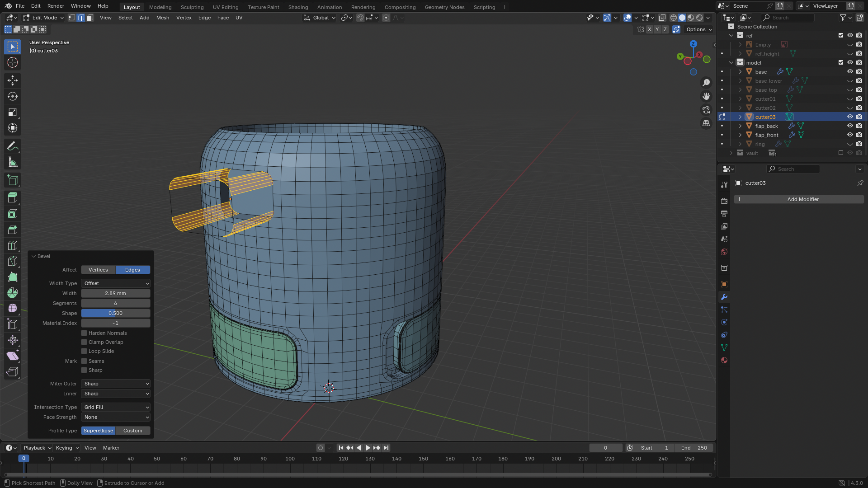Viewport: 868px width, 488px height.
Task: Enable Loop Slide checkbox
Action: (84, 351)
